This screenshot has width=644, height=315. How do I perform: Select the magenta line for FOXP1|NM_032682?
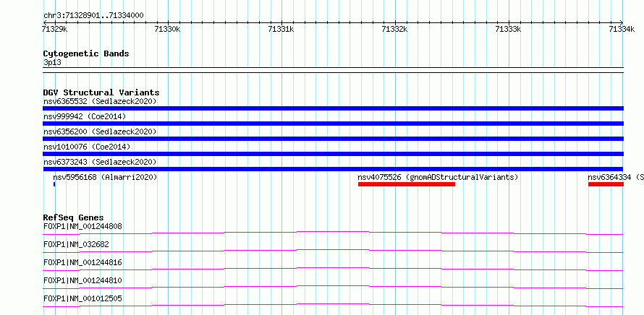point(333,251)
